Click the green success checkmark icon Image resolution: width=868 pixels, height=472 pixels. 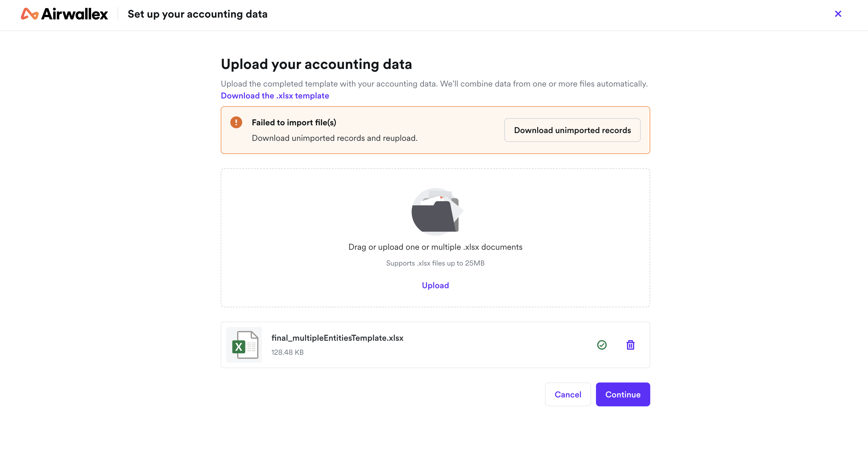602,345
